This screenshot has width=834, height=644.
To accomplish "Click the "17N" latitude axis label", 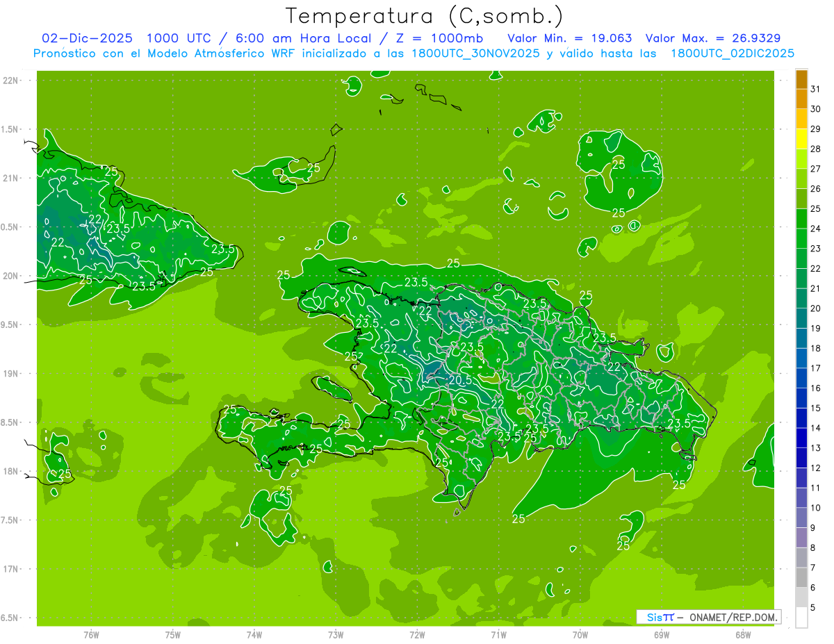I will [10, 570].
